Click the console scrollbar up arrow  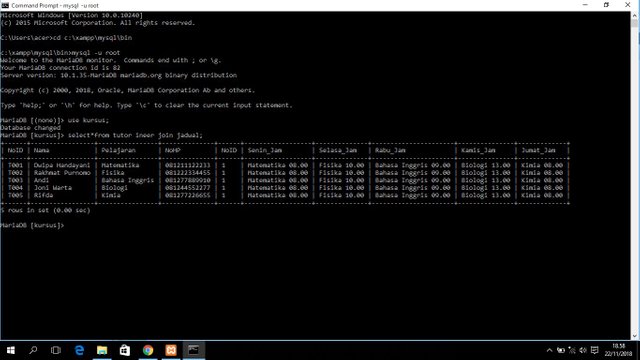point(635,16)
